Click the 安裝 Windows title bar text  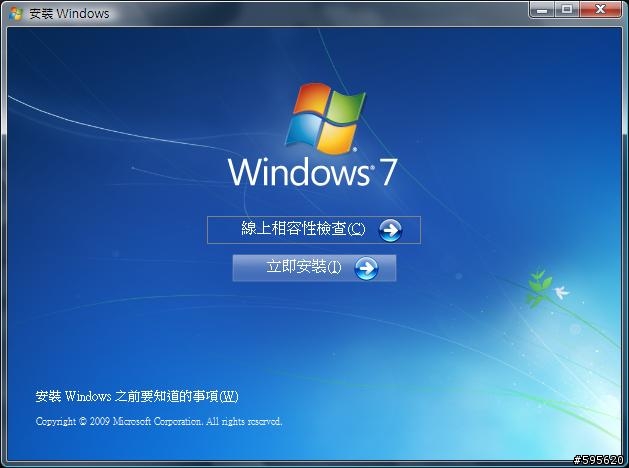click(69, 14)
